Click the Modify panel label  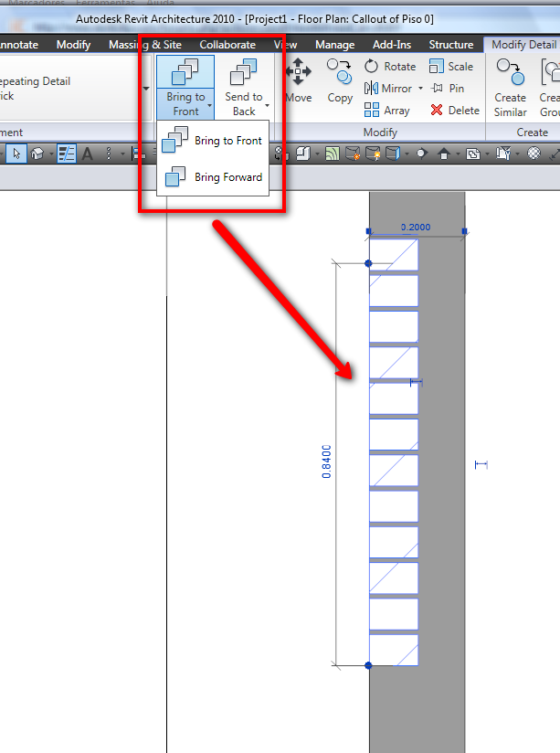pos(380,133)
